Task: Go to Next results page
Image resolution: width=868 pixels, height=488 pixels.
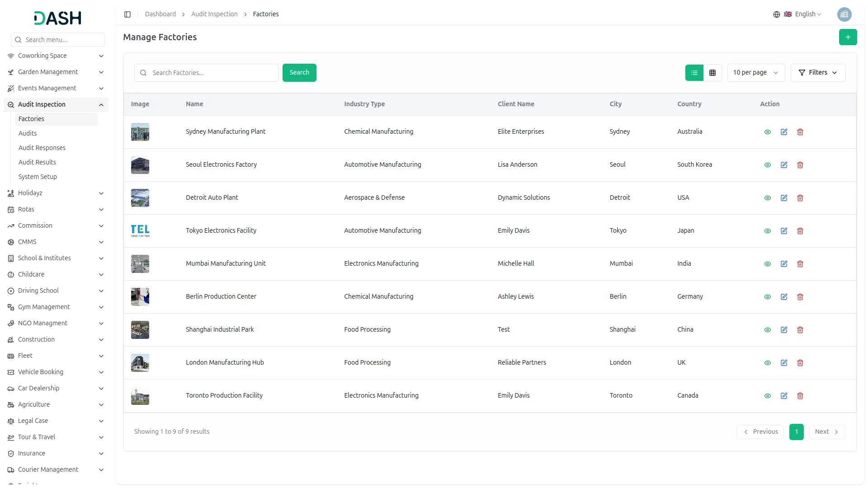Action: [826, 432]
